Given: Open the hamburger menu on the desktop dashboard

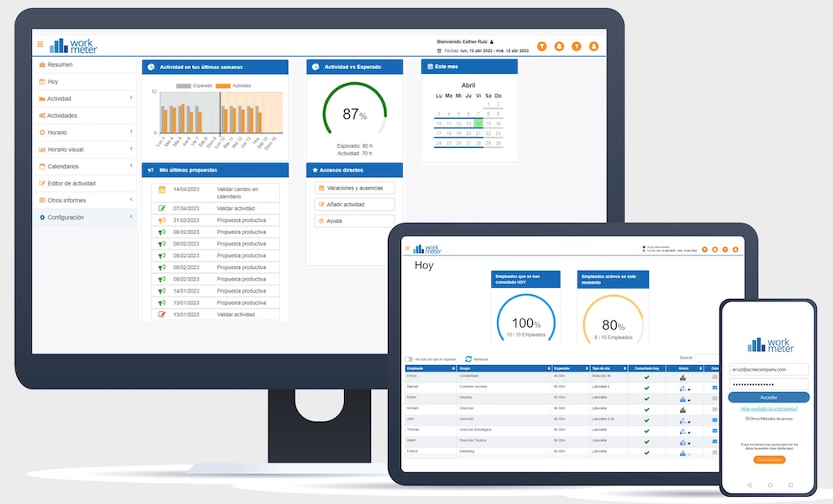Looking at the screenshot, I should coord(41,44).
